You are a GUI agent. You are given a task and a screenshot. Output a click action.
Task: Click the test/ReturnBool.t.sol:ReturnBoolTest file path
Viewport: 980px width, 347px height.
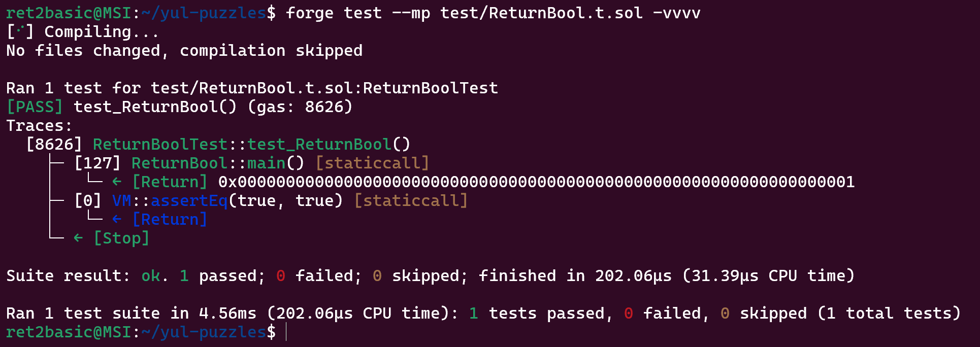pos(324,88)
